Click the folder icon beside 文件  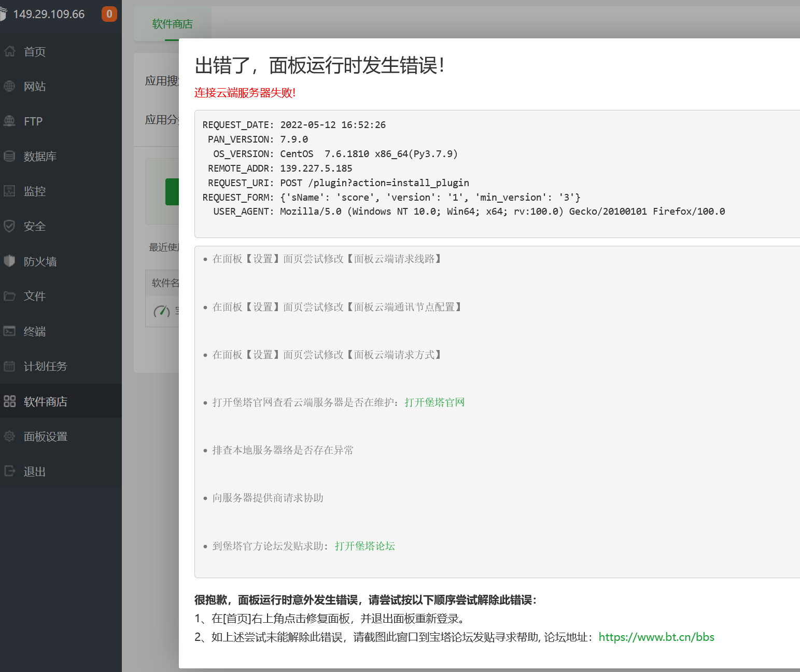(9, 296)
